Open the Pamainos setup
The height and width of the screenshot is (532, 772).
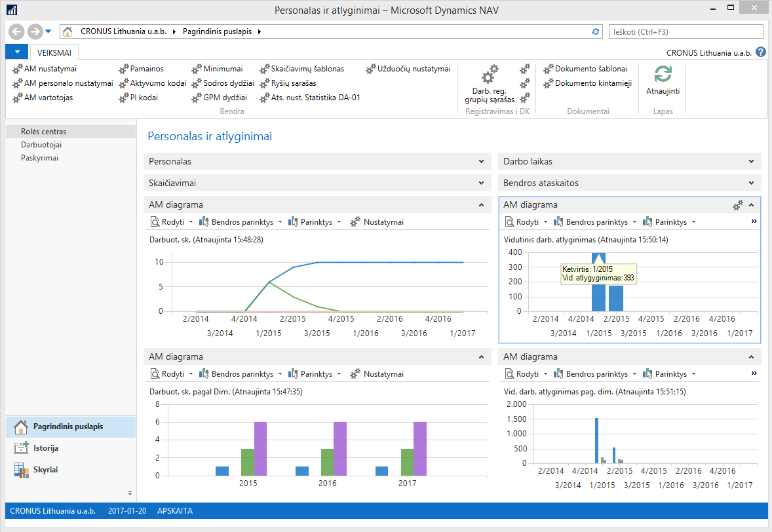coord(142,69)
